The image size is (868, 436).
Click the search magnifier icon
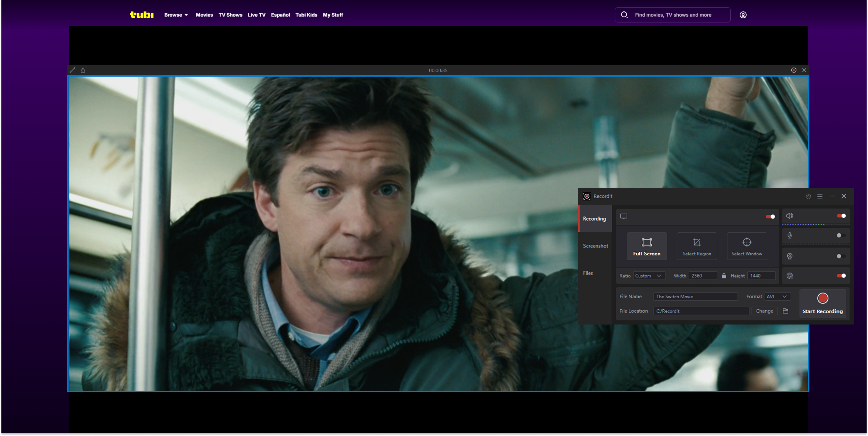point(624,15)
